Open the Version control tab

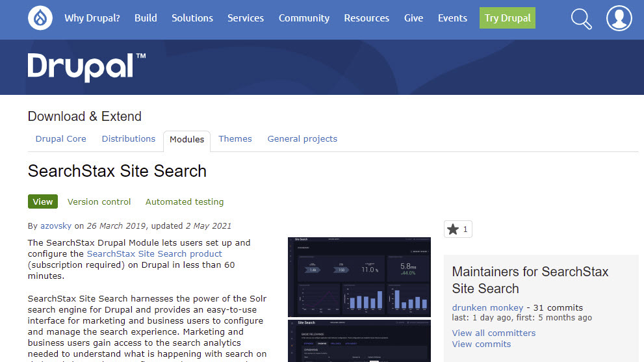click(x=99, y=201)
